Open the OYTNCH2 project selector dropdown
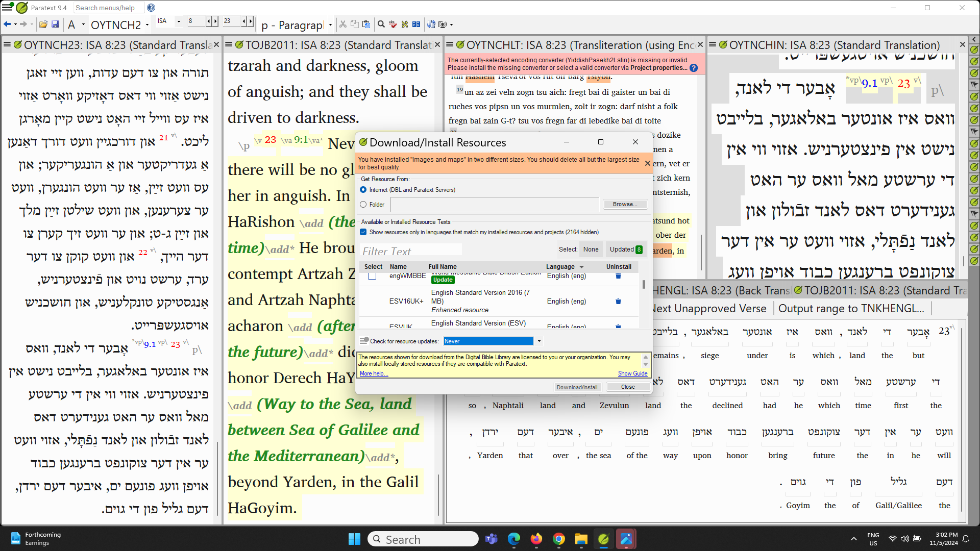The height and width of the screenshot is (551, 980). click(x=147, y=24)
